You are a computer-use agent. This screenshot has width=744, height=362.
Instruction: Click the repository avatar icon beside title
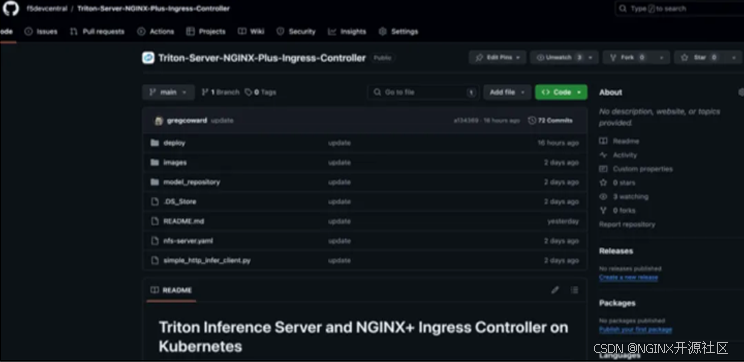pyautogui.click(x=148, y=58)
